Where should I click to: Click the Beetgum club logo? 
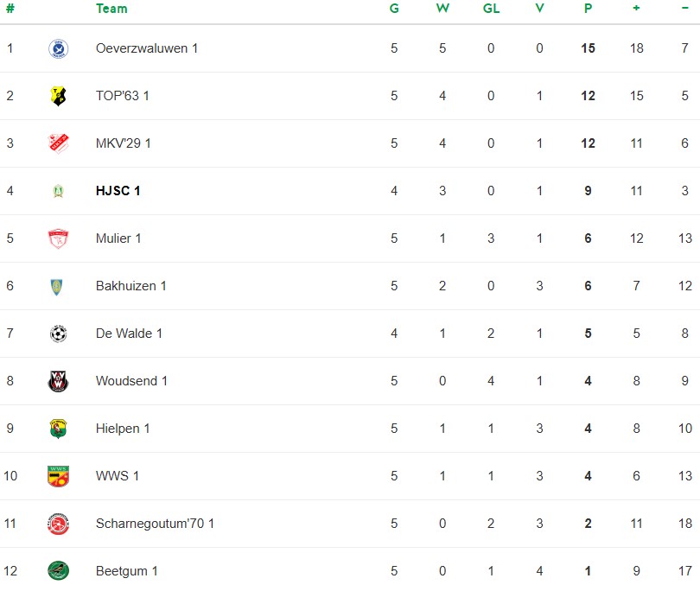58,570
